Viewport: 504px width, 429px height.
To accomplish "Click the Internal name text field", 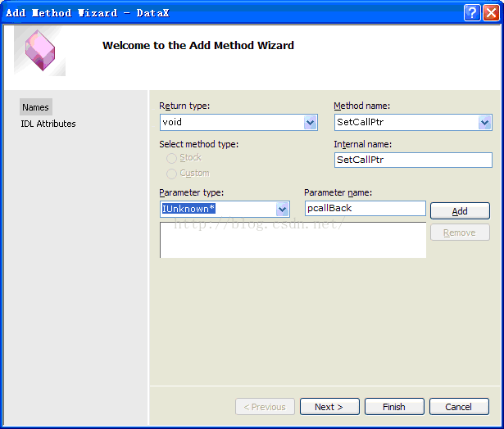I will [413, 160].
